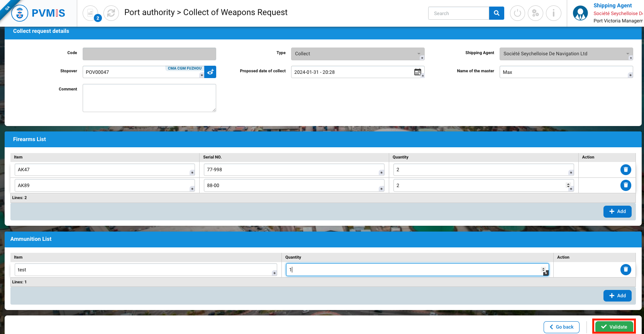The width and height of the screenshot is (644, 334).
Task: Click the info icon in header
Action: pos(553,13)
